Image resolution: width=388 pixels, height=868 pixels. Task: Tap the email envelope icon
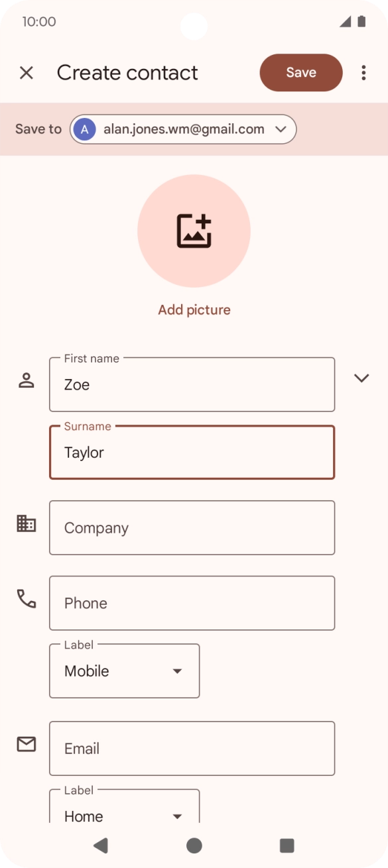coord(27,745)
